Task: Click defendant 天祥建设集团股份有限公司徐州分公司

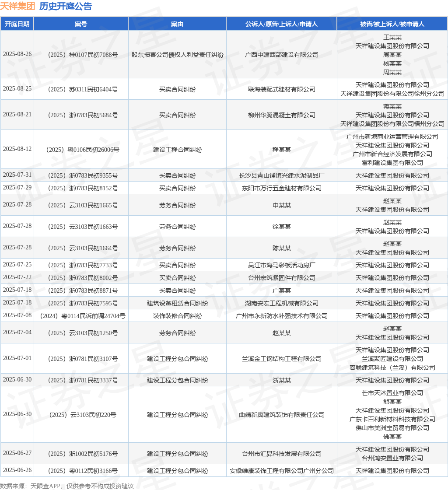Action: pyautogui.click(x=392, y=94)
